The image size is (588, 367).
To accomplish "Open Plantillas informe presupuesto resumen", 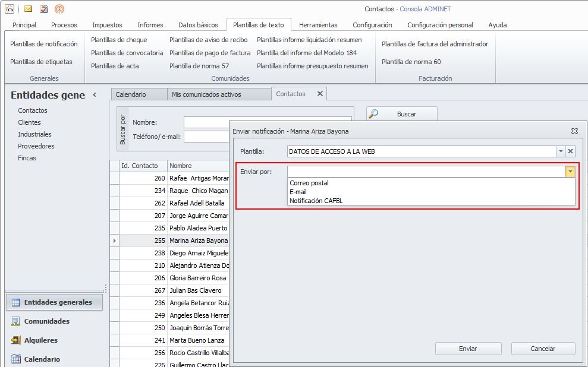I will click(x=313, y=66).
